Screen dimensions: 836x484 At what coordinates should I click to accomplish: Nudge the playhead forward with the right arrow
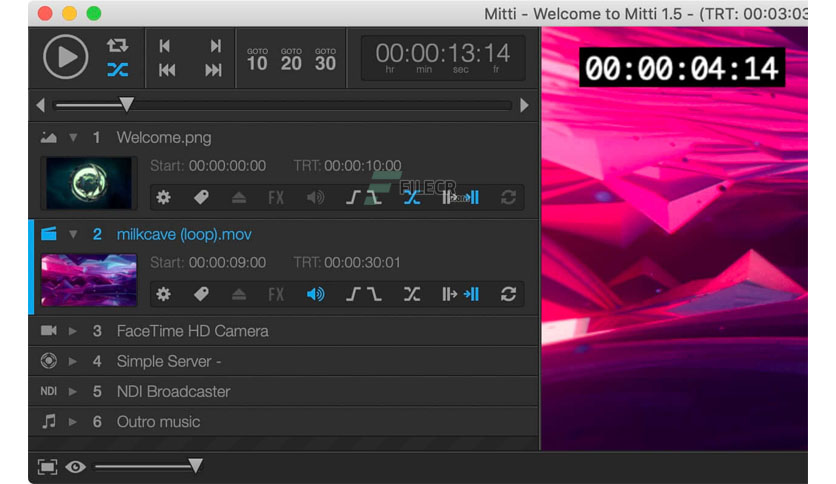coord(524,105)
